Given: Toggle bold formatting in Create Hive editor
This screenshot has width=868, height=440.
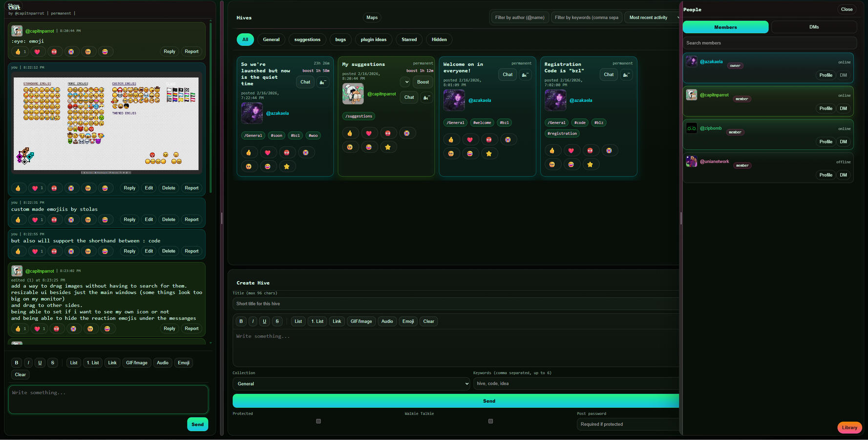Looking at the screenshot, I should pyautogui.click(x=241, y=321).
